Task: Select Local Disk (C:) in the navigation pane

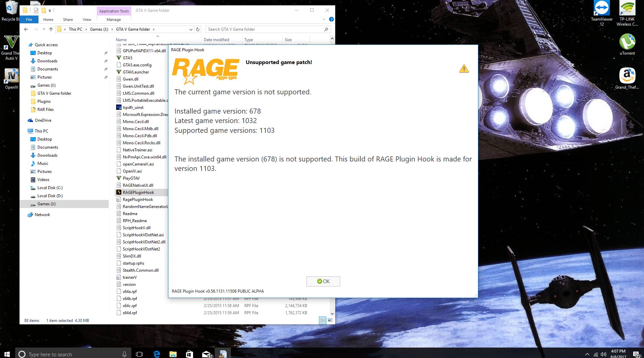Action: point(50,187)
